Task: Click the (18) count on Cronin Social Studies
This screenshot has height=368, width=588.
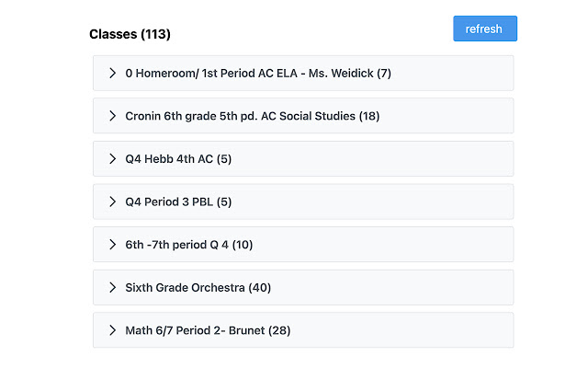Action: coord(369,116)
